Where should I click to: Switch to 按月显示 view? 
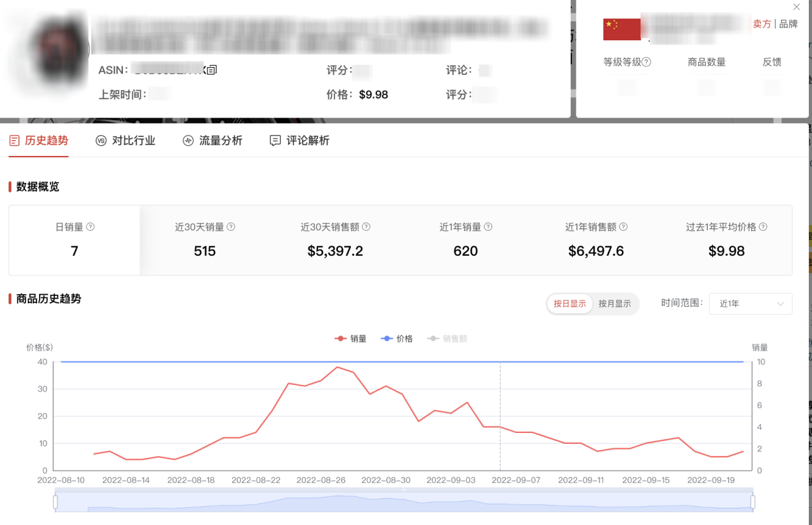[614, 304]
